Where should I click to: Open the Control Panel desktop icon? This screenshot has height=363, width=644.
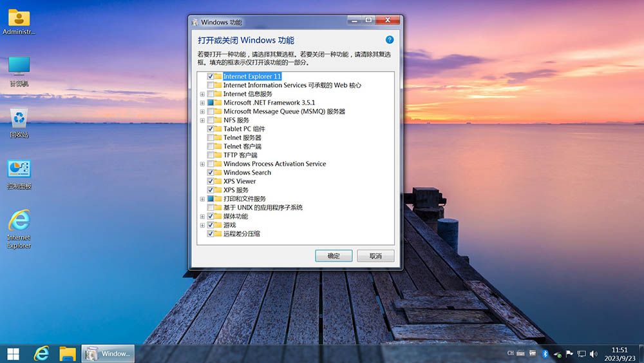point(19,174)
